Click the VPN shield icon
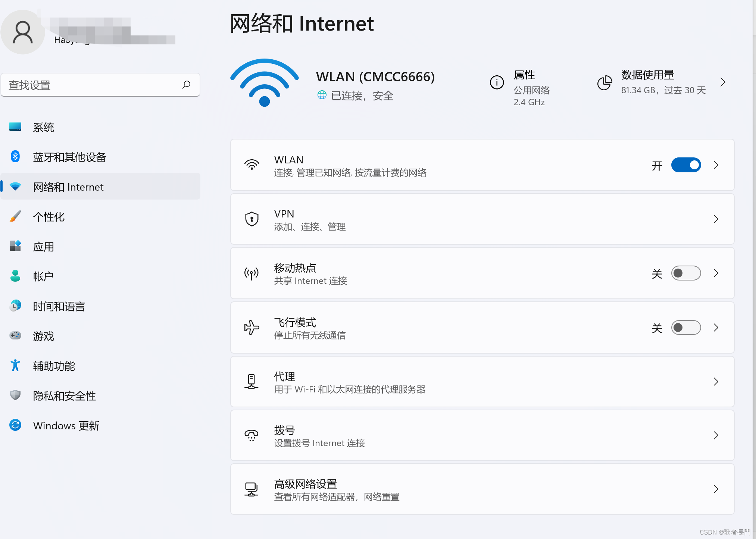Image resolution: width=756 pixels, height=539 pixels. point(252,219)
